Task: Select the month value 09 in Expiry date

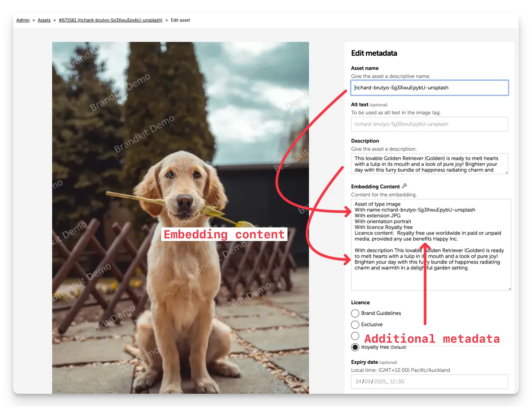Action: coord(368,381)
